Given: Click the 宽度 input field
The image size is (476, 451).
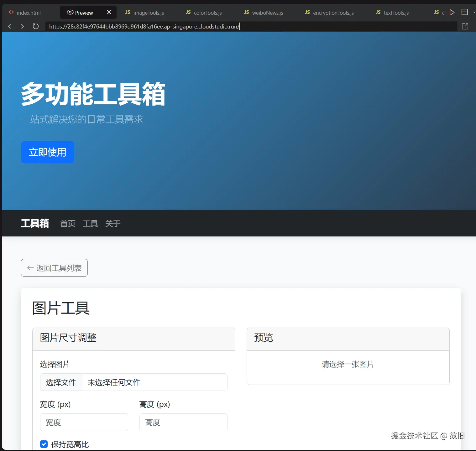Looking at the screenshot, I should coord(84,422).
